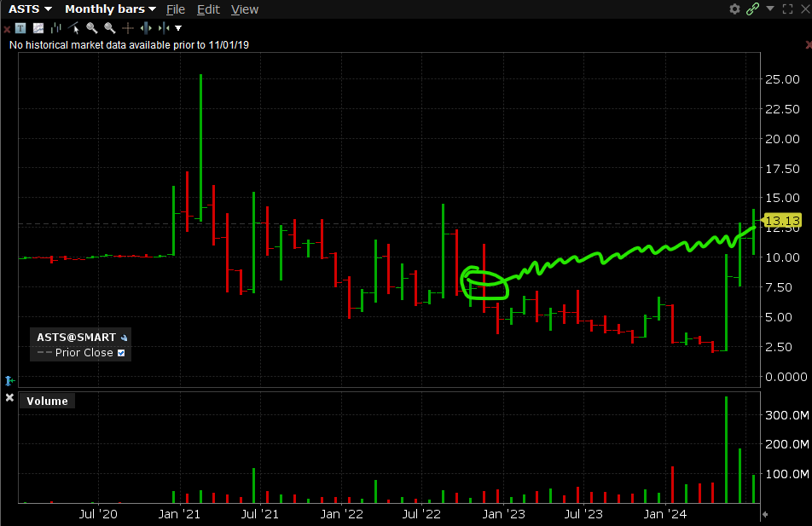Click the ASTS@SMART legend edit icon
This screenshot has height=526, width=812.
pyautogui.click(x=124, y=338)
